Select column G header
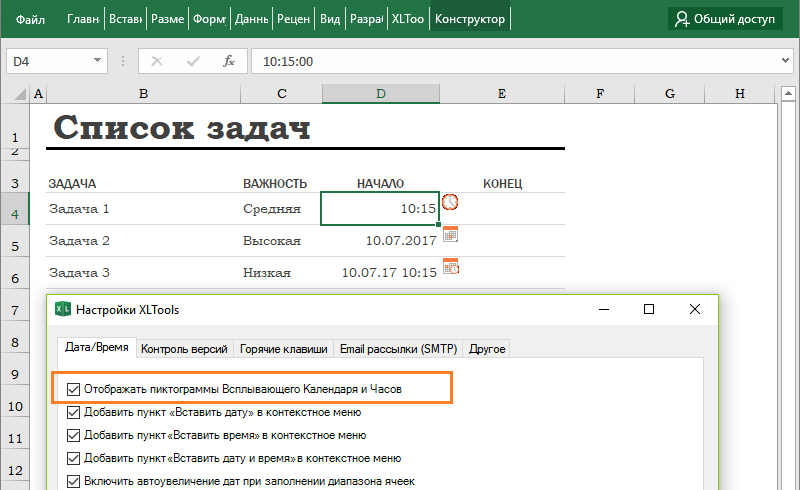The height and width of the screenshot is (490, 800). 670,93
